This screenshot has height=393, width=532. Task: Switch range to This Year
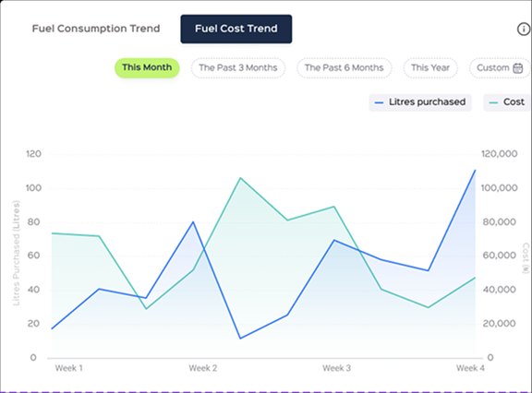(x=430, y=67)
